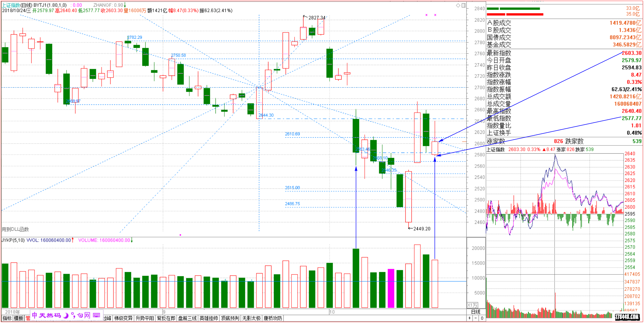
Task: Click the 上证换手 value 0.48%
Action: (634, 133)
